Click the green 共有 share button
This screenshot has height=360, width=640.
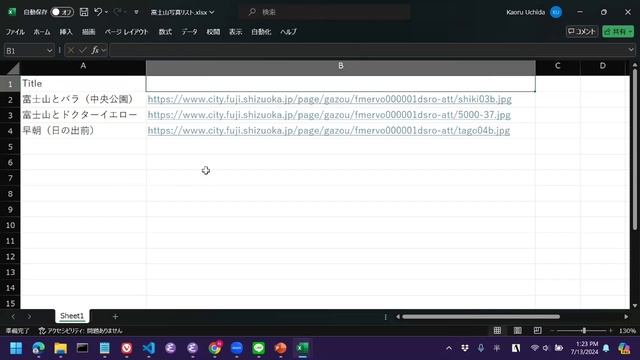pyautogui.click(x=618, y=31)
